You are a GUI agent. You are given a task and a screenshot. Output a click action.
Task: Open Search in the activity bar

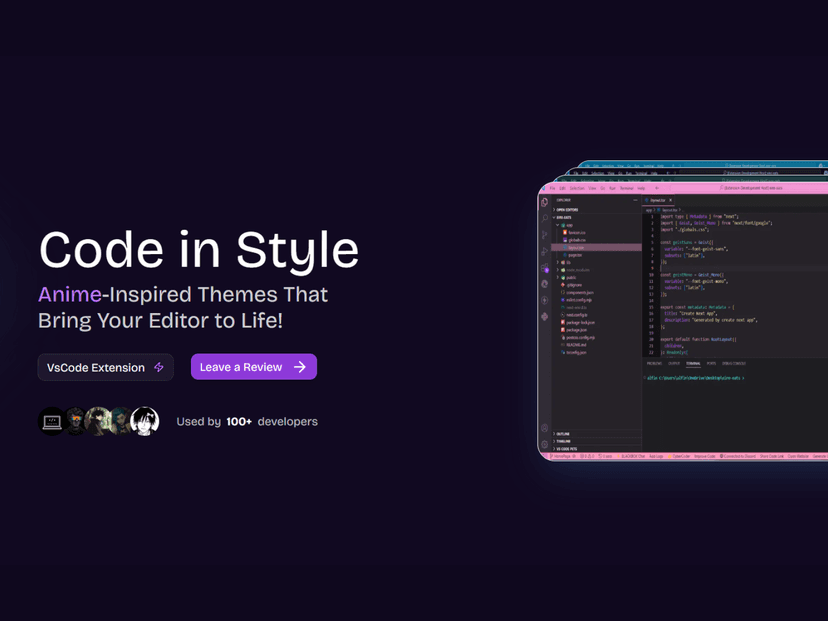click(x=545, y=218)
